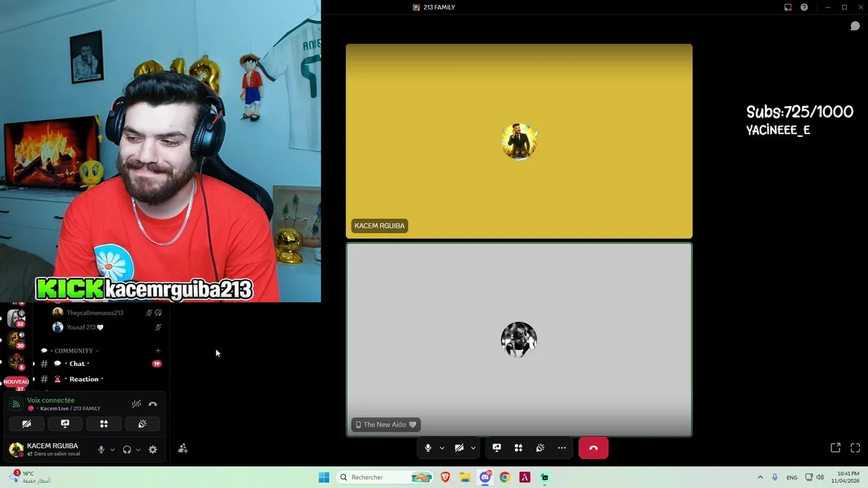Show hidden system tray icons
This screenshot has width=868, height=488.
coord(760,477)
